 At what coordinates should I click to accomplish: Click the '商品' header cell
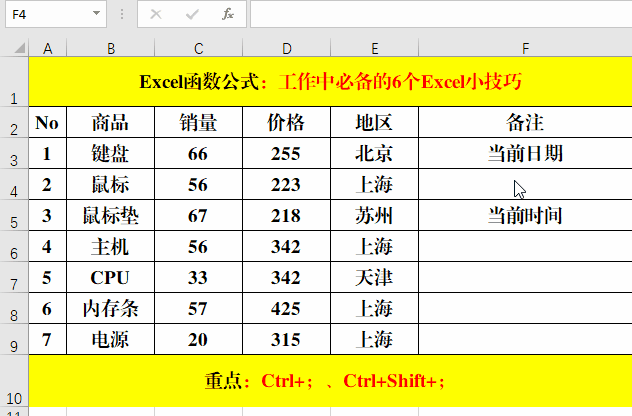[x=110, y=122]
